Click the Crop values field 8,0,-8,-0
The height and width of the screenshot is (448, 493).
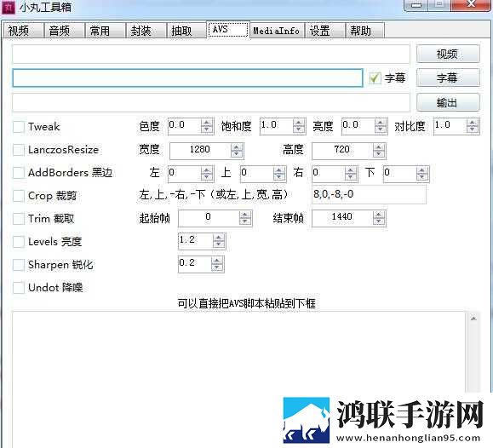369,194
